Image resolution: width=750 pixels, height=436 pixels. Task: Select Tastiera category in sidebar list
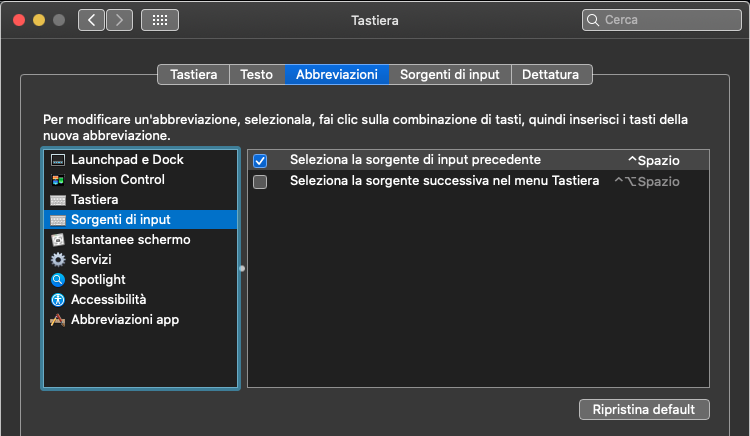141,200
